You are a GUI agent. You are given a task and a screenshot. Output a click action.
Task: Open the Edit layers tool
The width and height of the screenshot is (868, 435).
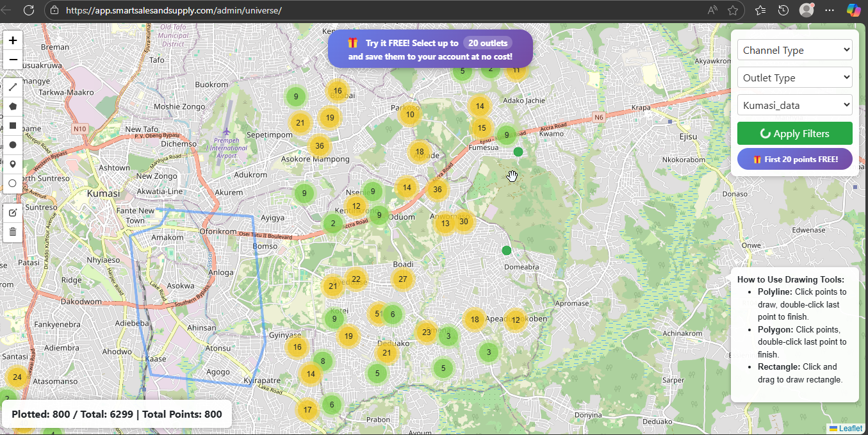tap(13, 212)
